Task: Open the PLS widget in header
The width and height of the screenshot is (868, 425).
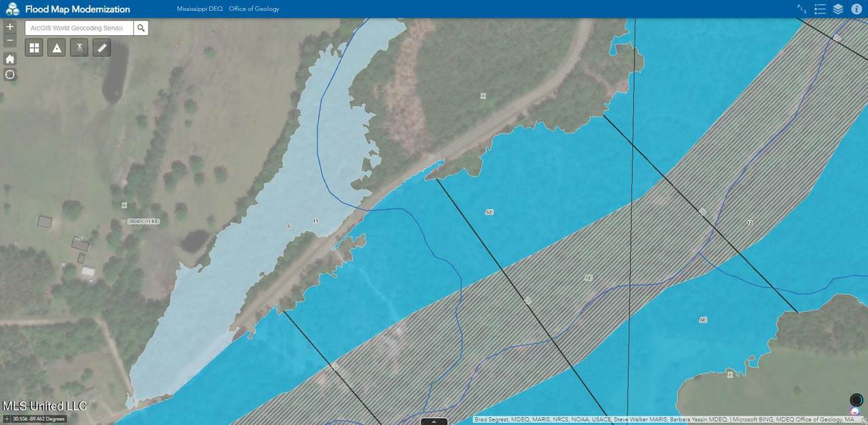Action: pos(802,9)
